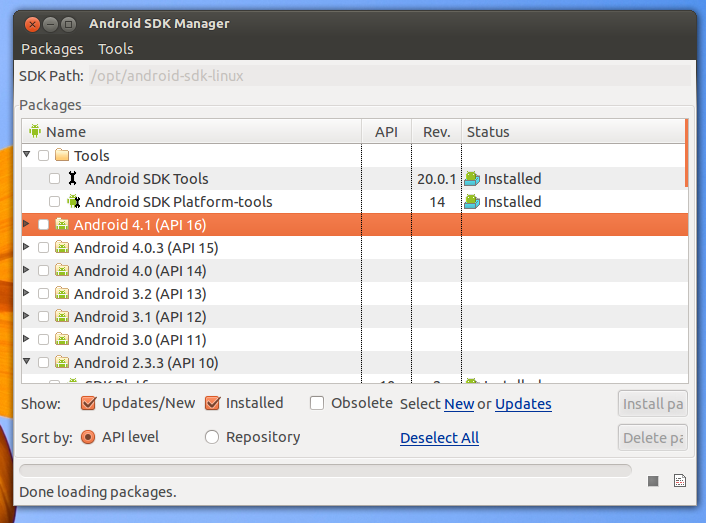
Task: Click the Android SDK Tools wrench icon
Action: pyautogui.click(x=72, y=179)
